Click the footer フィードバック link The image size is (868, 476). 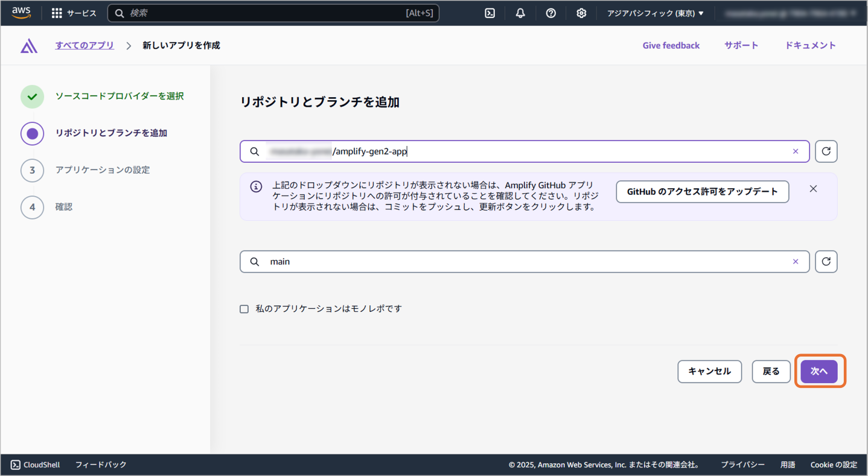(101, 465)
